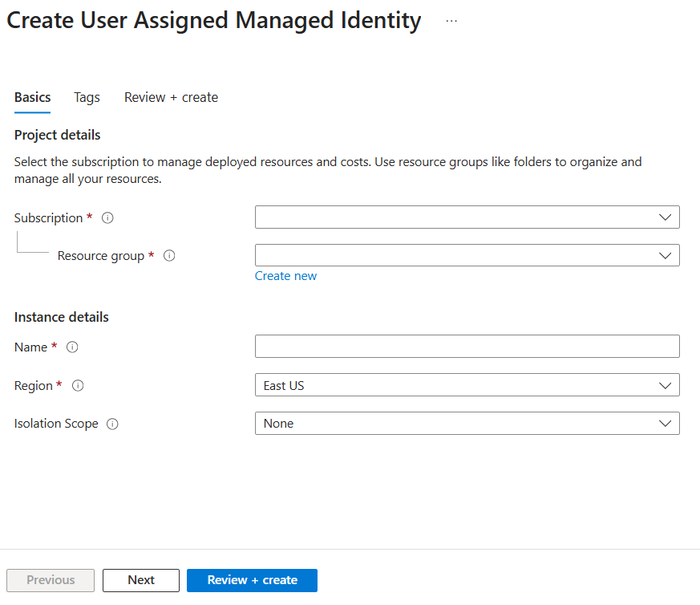This screenshot has height=605, width=700.
Task: Click the Region info icon
Action: 78,385
